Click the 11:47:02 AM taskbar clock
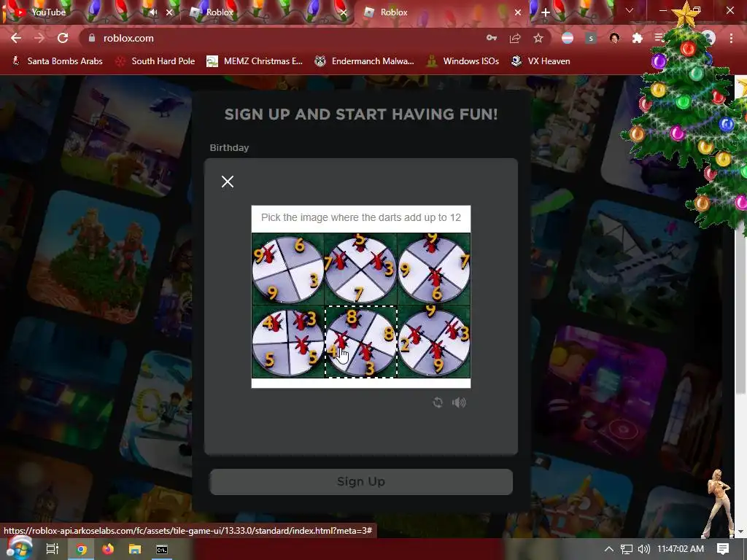This screenshot has height=560, width=747. pos(681,549)
